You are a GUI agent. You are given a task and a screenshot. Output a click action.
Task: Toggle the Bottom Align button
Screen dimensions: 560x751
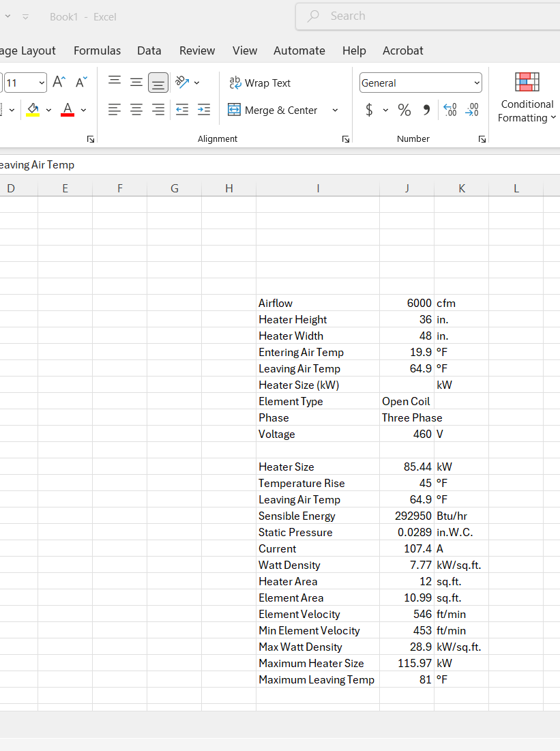click(x=158, y=83)
